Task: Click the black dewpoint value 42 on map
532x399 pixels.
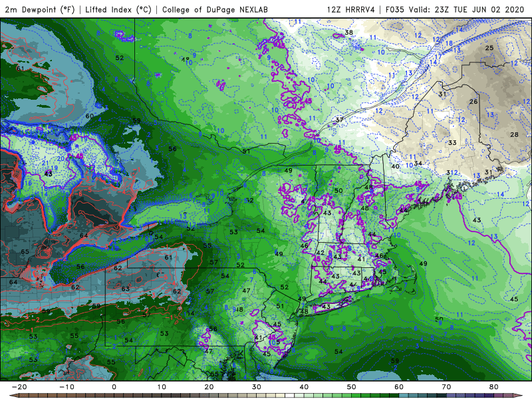Action: tap(321, 253)
